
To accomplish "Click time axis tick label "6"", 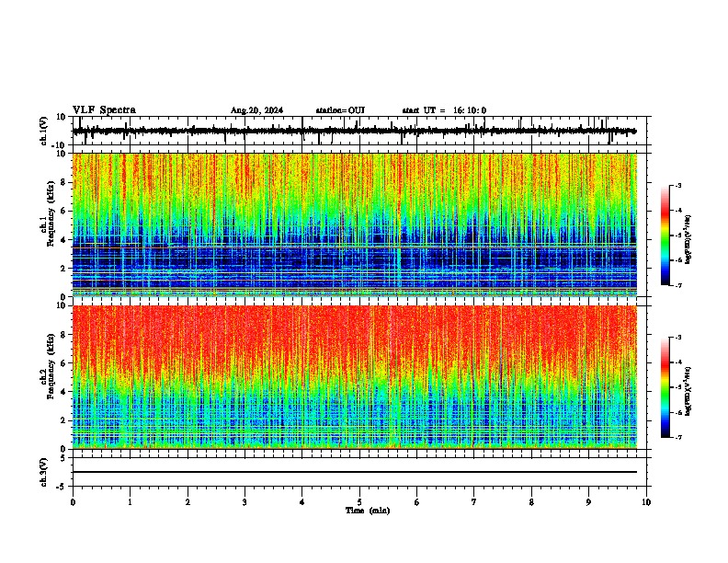I will point(417,502).
